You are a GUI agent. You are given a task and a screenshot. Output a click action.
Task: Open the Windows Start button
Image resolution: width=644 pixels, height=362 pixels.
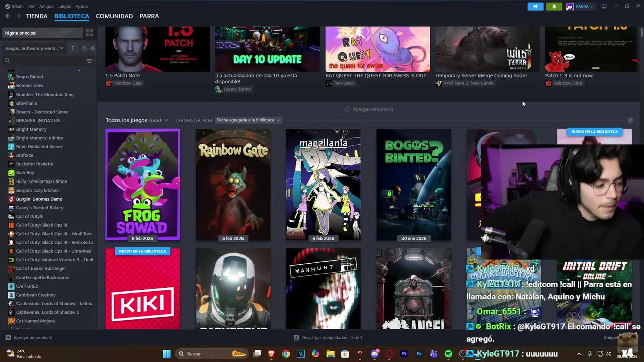166,354
